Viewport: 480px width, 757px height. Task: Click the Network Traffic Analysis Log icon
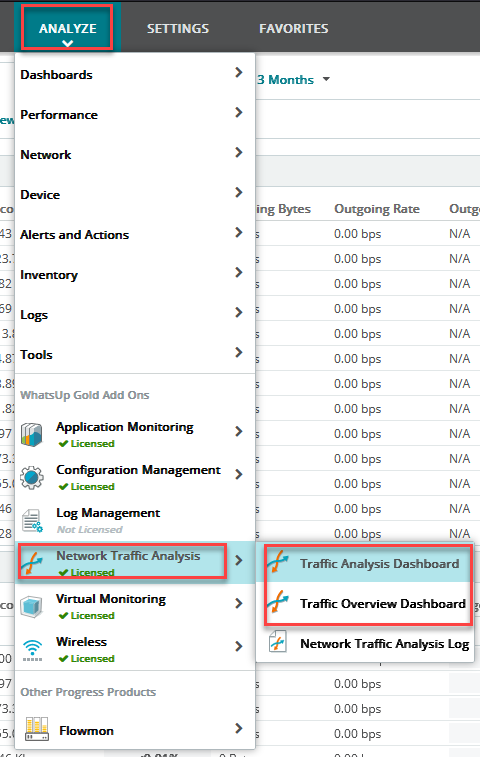pyautogui.click(x=278, y=643)
